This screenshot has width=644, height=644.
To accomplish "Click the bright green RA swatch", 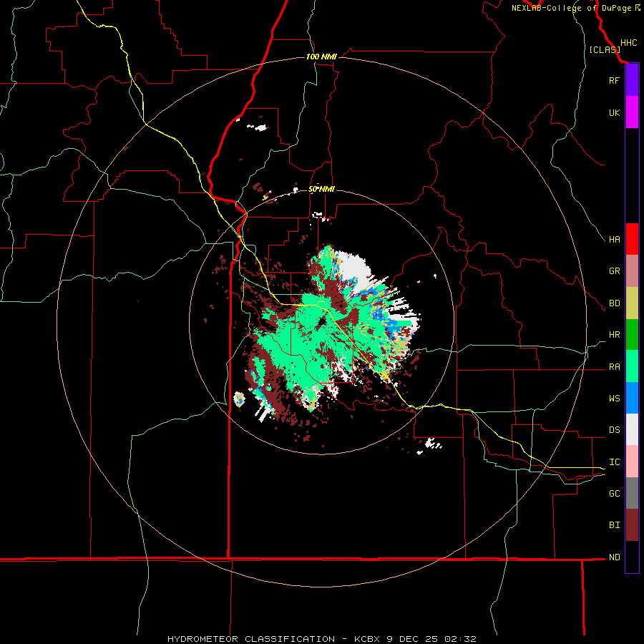I will pyautogui.click(x=632, y=366).
